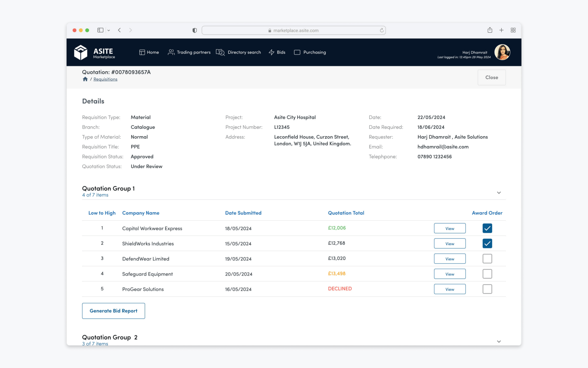Click the browser share icon
The width and height of the screenshot is (588, 368).
point(490,30)
